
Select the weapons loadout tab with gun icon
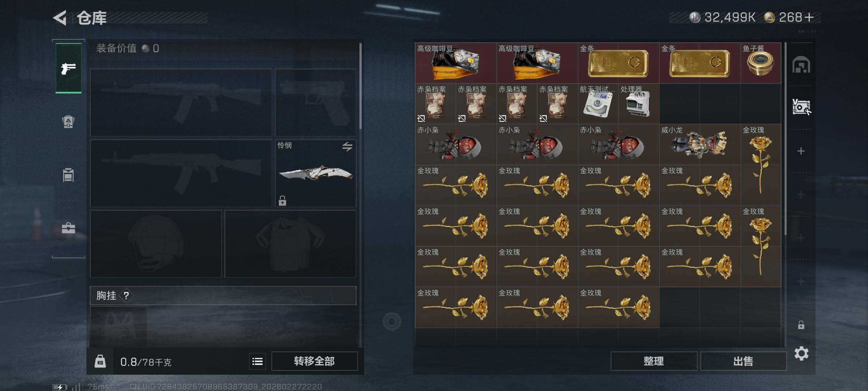(x=68, y=68)
